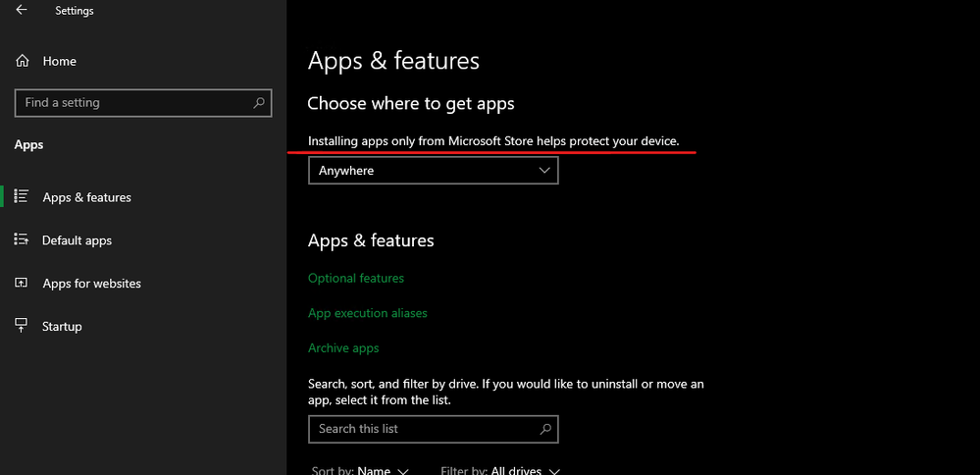The height and width of the screenshot is (475, 980).
Task: Focus the Find a setting field
Action: pos(143,102)
